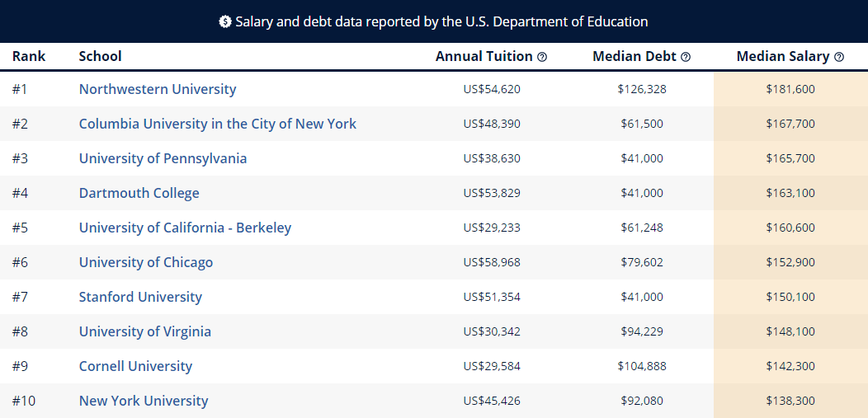The height and width of the screenshot is (418, 868).
Task: Click the Rank column header
Action: [x=29, y=56]
